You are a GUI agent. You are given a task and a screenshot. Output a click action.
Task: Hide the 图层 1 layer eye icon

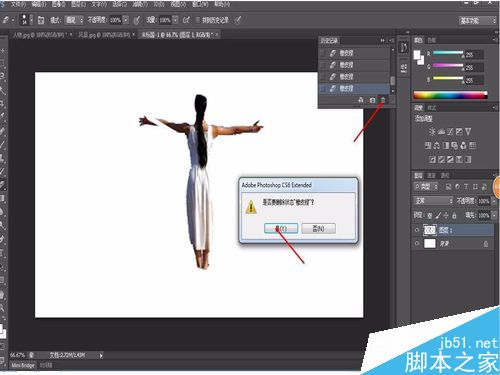[417, 230]
